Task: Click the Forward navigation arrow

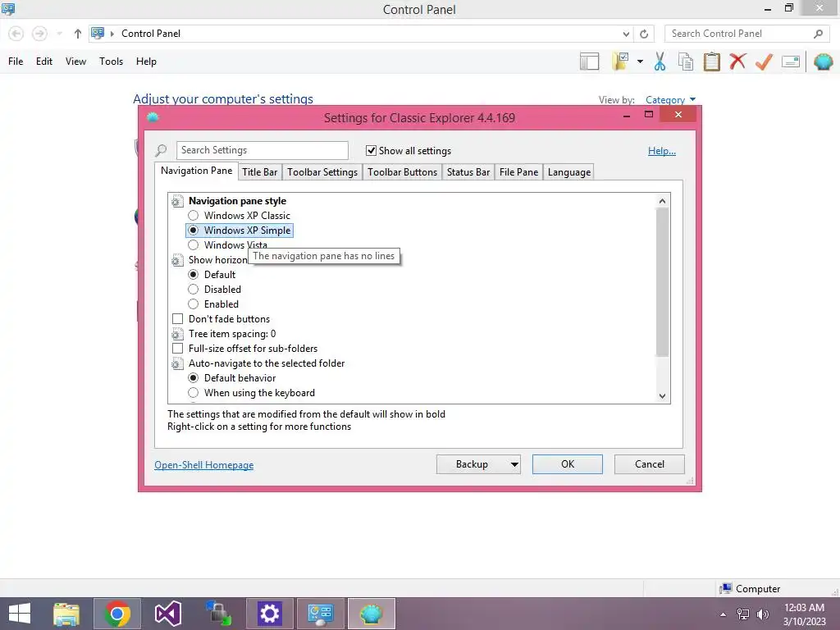Action: click(x=39, y=34)
